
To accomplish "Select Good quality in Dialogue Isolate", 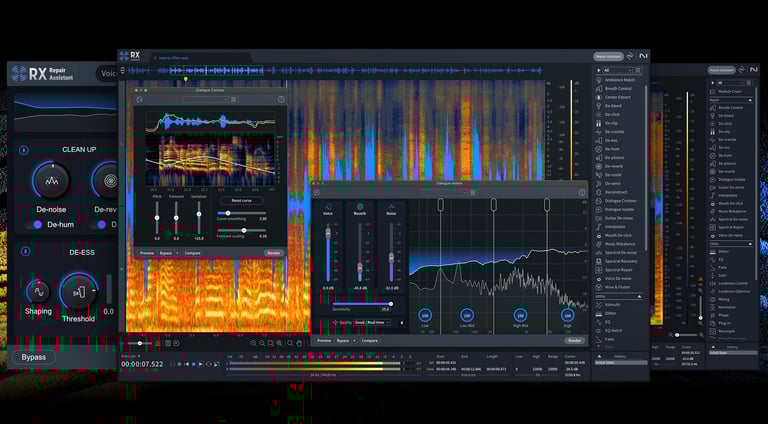I will [x=360, y=323].
